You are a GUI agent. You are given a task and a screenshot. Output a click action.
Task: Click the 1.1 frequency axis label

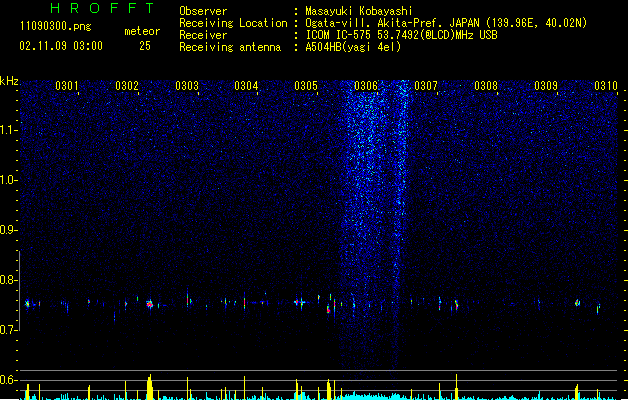(9, 130)
